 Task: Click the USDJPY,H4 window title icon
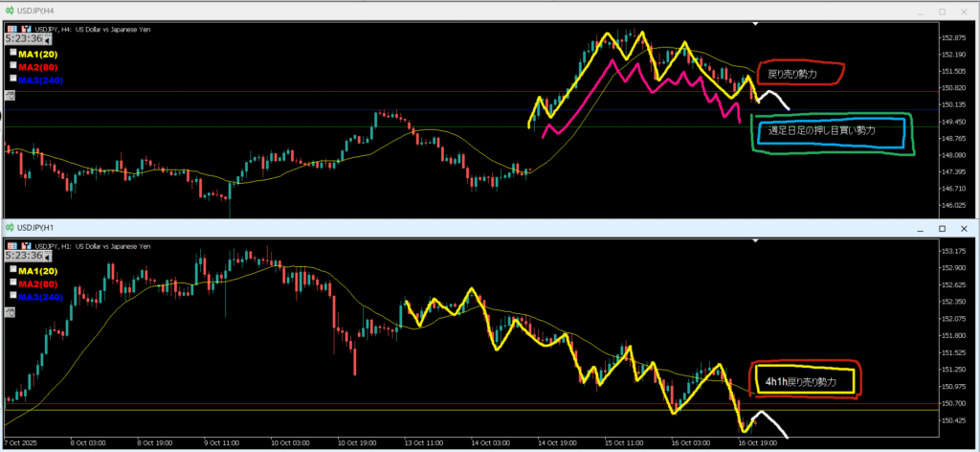point(10,11)
